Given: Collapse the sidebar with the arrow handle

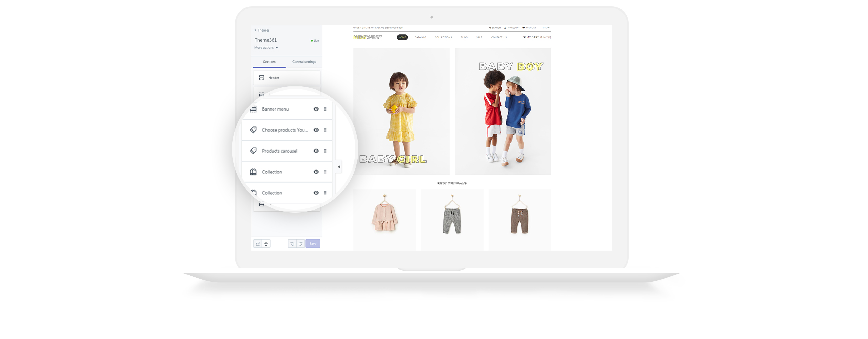Looking at the screenshot, I should [339, 167].
